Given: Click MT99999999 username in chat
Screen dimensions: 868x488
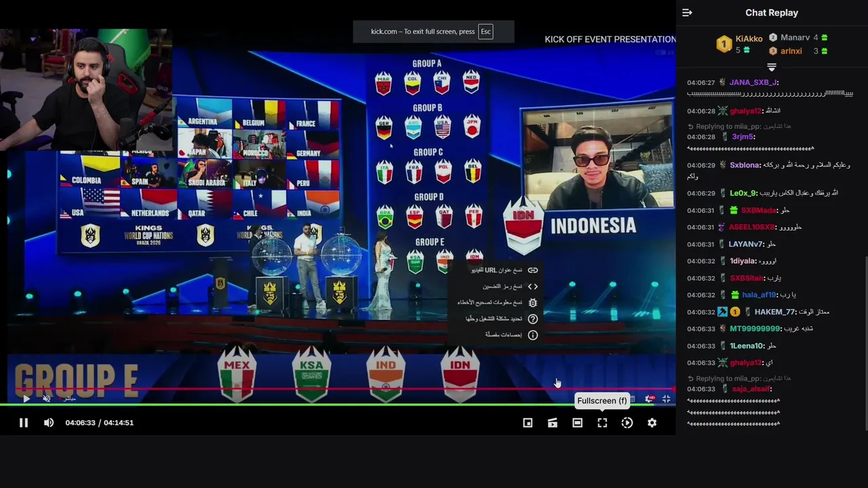Looking at the screenshot, I should pos(755,329).
